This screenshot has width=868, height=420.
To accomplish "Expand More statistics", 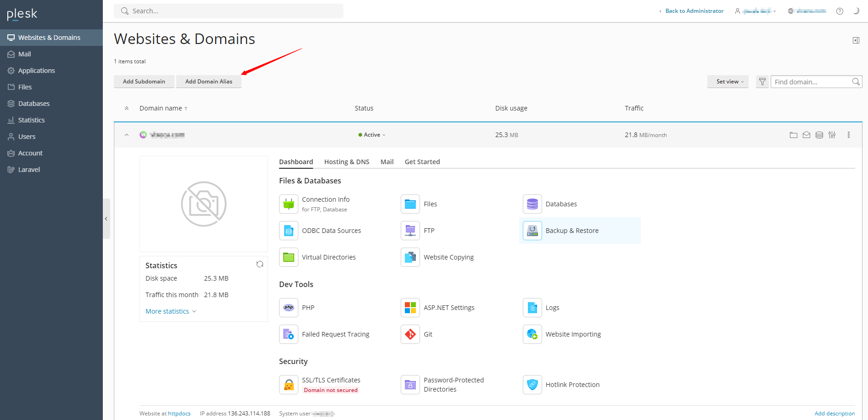I will (x=170, y=311).
